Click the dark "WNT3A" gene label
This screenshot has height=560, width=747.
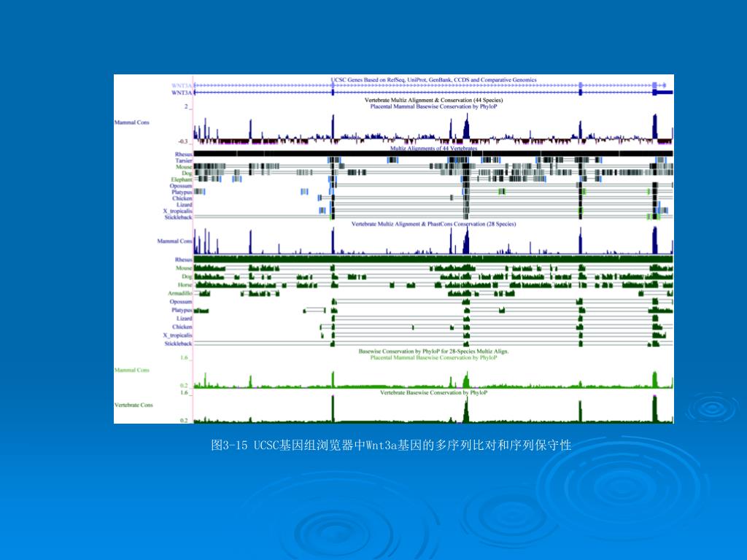point(182,93)
